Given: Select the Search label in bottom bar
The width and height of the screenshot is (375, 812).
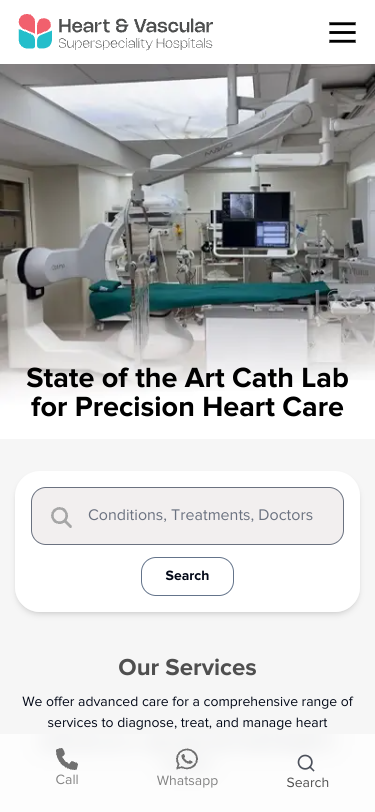Looking at the screenshot, I should pos(308,782).
